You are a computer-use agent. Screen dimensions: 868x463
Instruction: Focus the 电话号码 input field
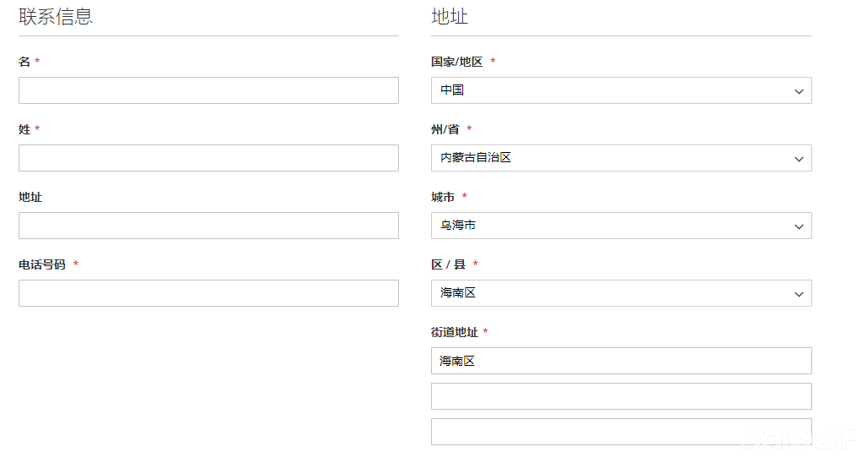pyautogui.click(x=208, y=293)
